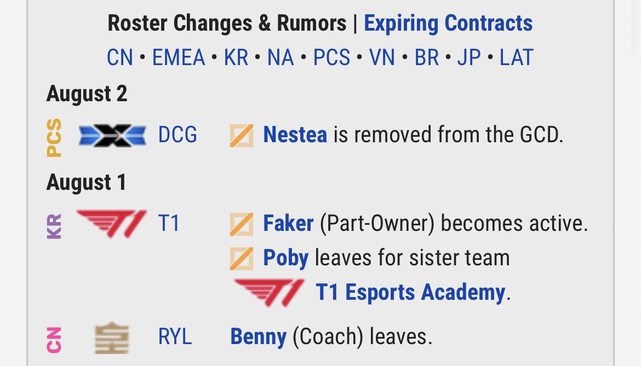Click the DCG team logo icon
641x366 pixels.
click(x=112, y=135)
